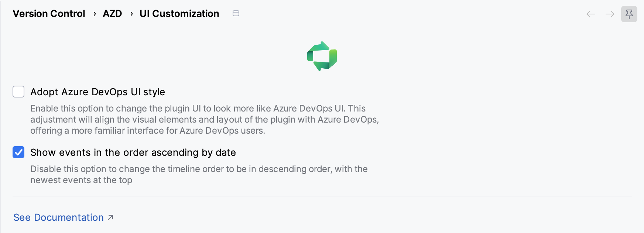
Task: Click the green Azure DevOps plugin logo
Action: 322,56
